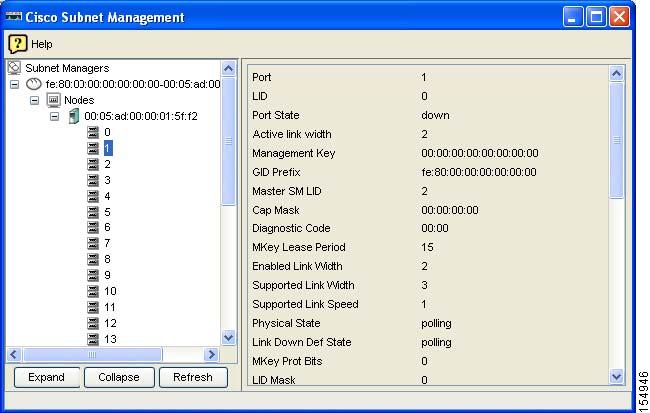Click the tree panel vertical scroll thumb
Viewport: 650px width, 413px height.
(x=228, y=141)
